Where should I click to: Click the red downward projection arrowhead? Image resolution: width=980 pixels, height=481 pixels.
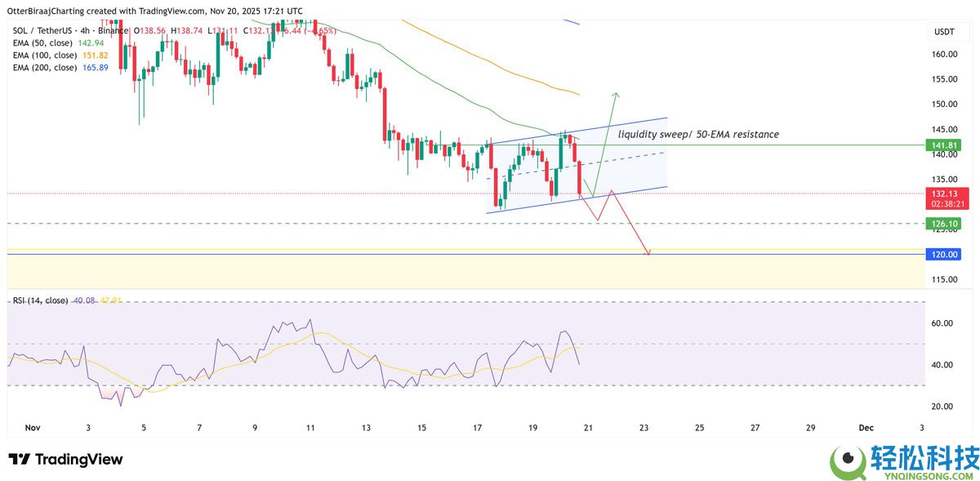point(648,253)
